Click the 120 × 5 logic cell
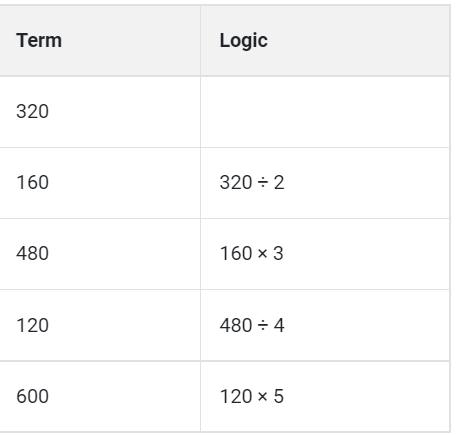The image size is (456, 435). point(325,397)
